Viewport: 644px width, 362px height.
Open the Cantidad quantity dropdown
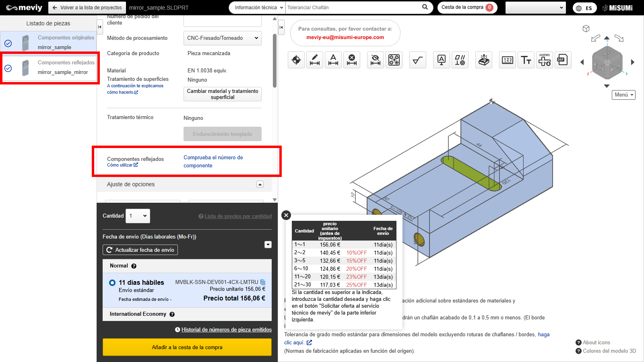pyautogui.click(x=138, y=216)
